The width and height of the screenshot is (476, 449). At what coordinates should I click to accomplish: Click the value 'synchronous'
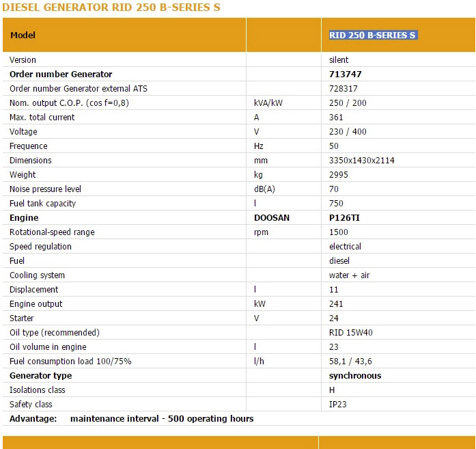click(355, 376)
